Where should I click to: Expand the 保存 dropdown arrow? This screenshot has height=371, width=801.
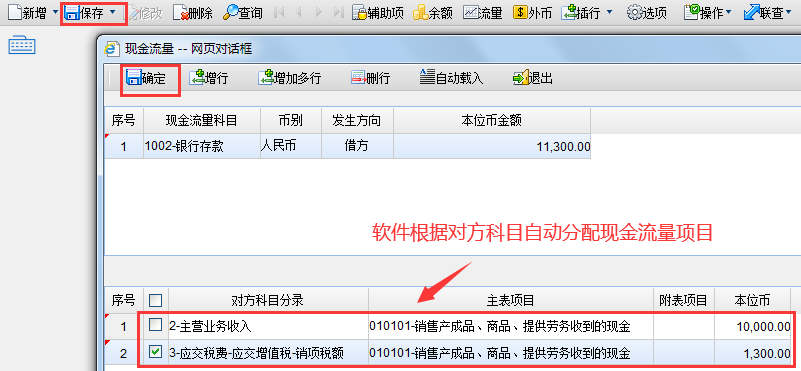tap(112, 12)
